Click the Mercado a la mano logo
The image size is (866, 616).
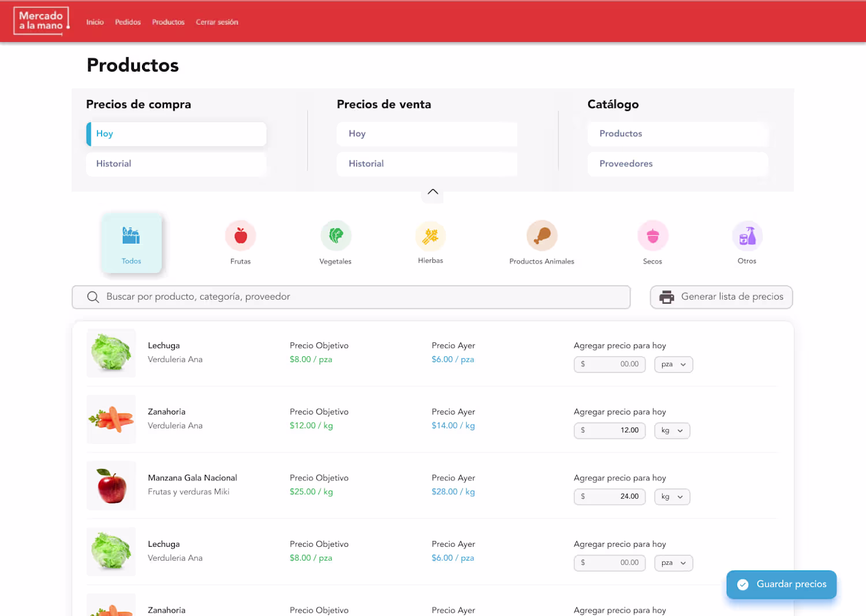coord(42,21)
